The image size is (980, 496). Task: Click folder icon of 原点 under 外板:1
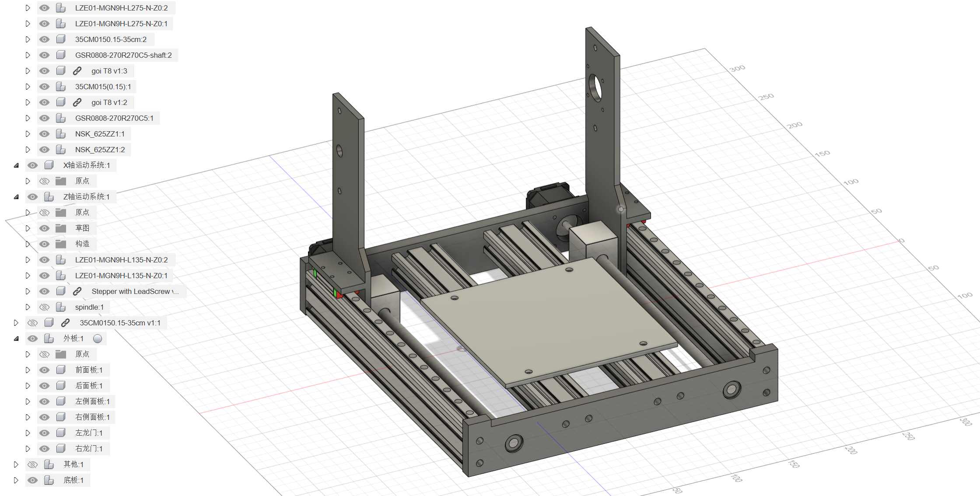(61, 354)
